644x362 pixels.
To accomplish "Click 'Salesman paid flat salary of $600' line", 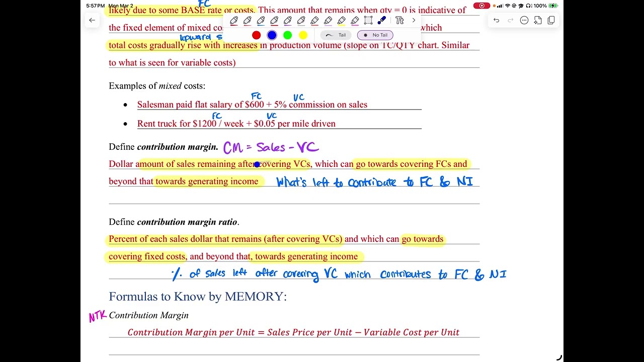I will [252, 105].
